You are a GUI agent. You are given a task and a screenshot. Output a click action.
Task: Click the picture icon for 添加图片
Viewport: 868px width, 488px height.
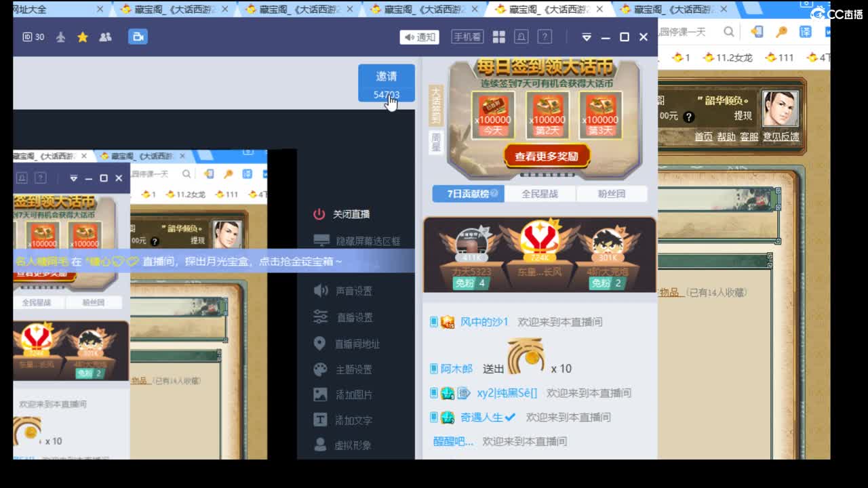[320, 394]
